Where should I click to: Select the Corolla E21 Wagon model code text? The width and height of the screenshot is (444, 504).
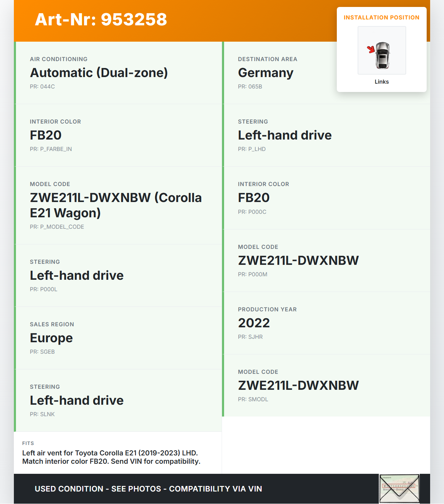pos(116,205)
